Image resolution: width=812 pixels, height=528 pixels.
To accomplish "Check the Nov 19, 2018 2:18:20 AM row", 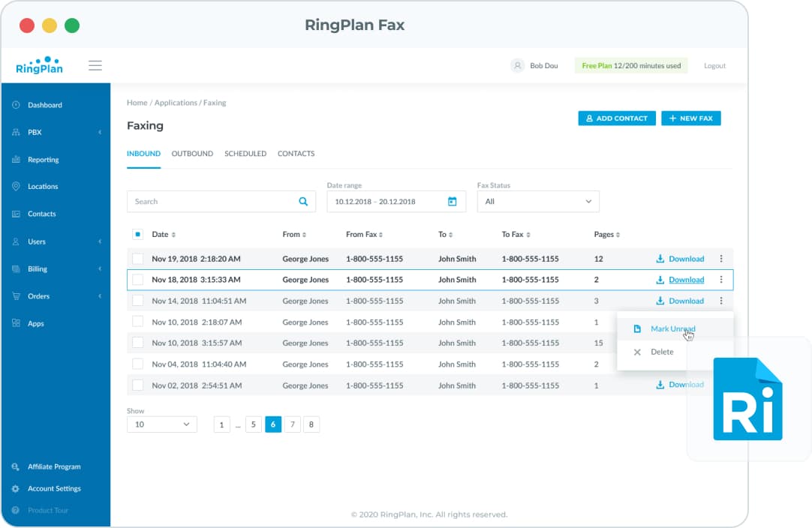I will (138, 259).
